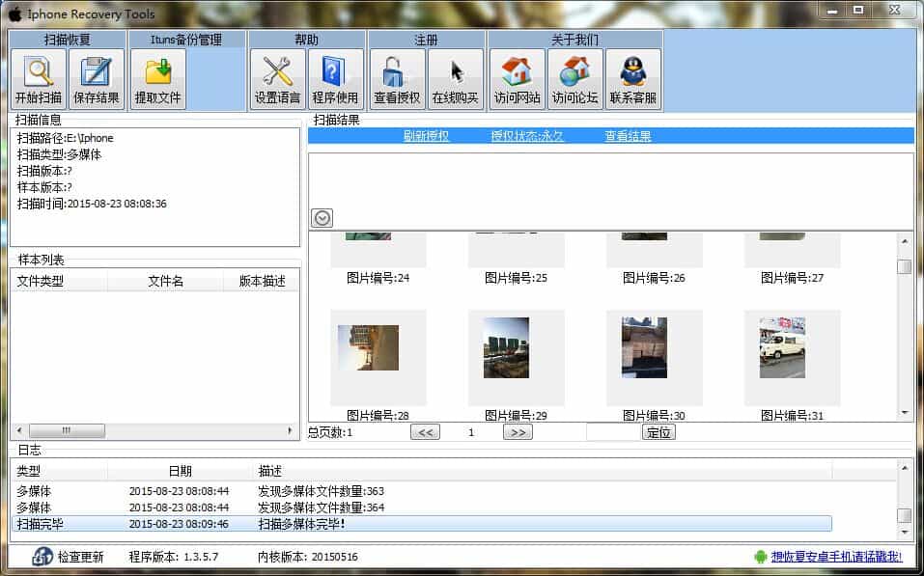Select the log row with 发现多媒体文件数量:364
Image resolution: width=924 pixels, height=576 pixels.
click(422, 507)
